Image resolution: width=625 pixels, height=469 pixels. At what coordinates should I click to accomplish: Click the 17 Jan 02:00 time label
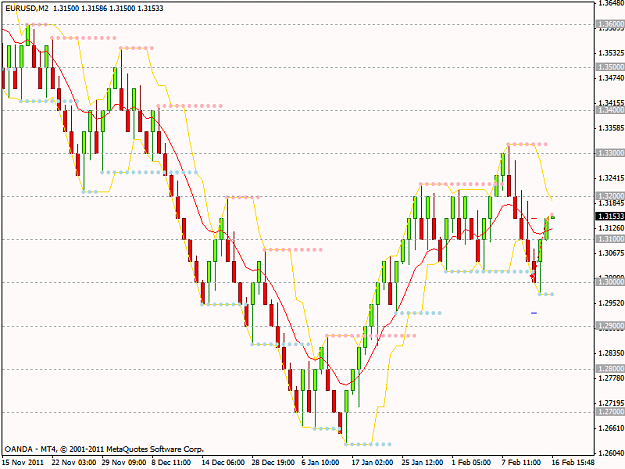[372, 463]
